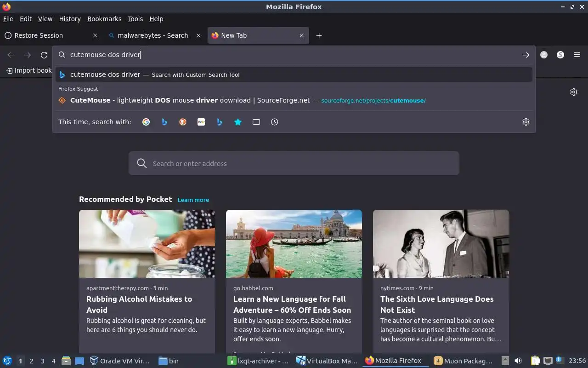Close the malwarebytes - Search tab
The height and width of the screenshot is (368, 588).
tap(198, 35)
